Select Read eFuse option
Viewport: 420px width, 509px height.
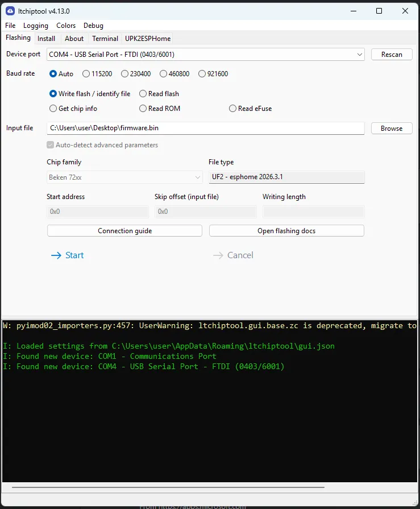pos(251,109)
